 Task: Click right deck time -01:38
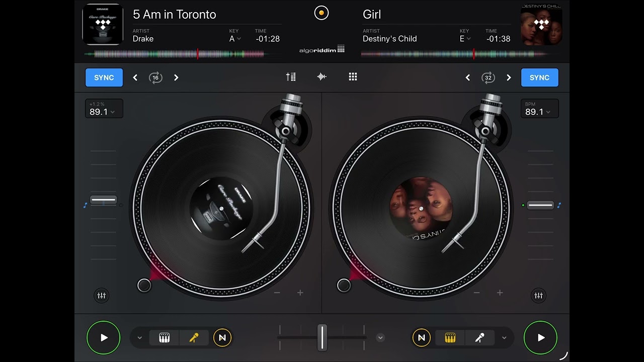click(x=498, y=39)
